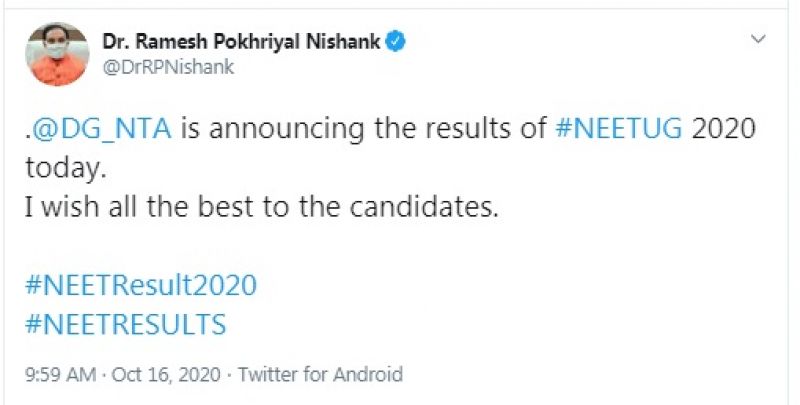
Task: Click the leading period before @DG_NTA
Action: (x=27, y=136)
